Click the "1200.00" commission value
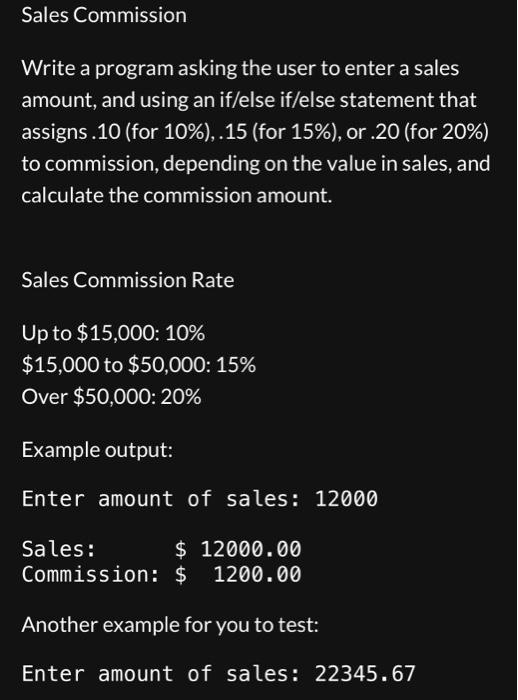This screenshot has width=518, height=700. coord(257,574)
